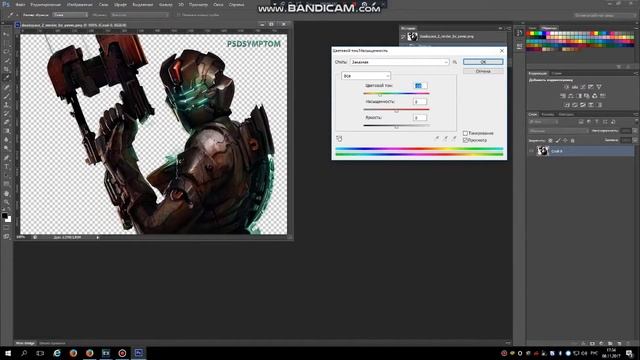This screenshot has height=360, width=640.
Task: Select the Lasso tool
Action: (x=6, y=52)
